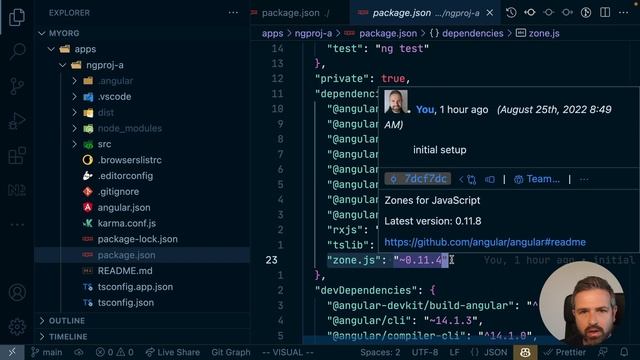Open changes with previous revision icon
The width and height of the screenshot is (640, 360).
click(530, 13)
